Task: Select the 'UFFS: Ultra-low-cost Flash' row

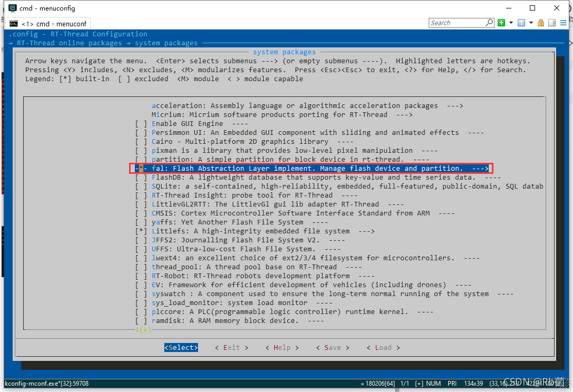Action: click(238, 249)
